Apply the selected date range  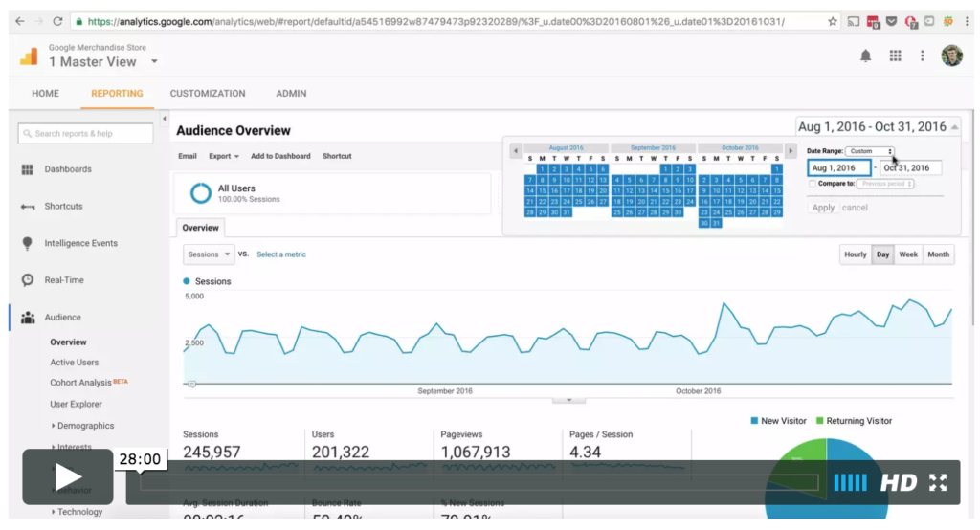[x=823, y=208]
